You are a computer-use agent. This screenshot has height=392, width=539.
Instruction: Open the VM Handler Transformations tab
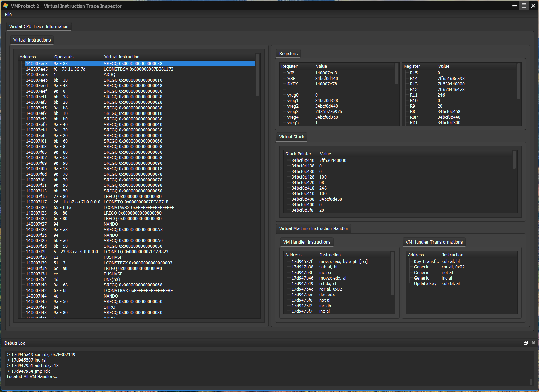tap(434, 242)
